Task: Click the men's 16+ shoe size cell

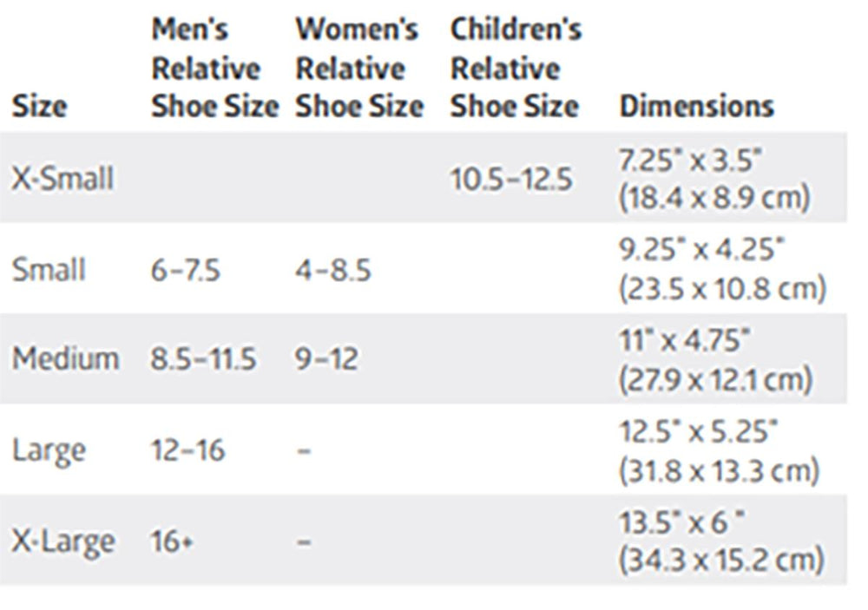Action: [169, 541]
